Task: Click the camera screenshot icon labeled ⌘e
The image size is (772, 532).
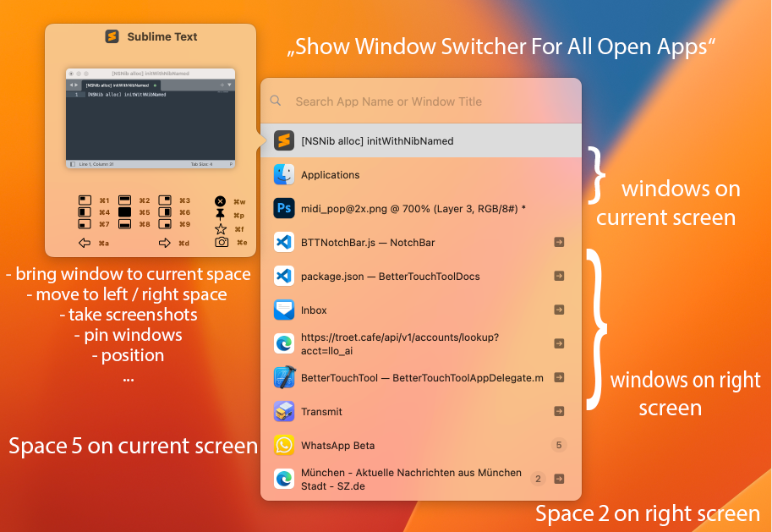Action: (222, 241)
